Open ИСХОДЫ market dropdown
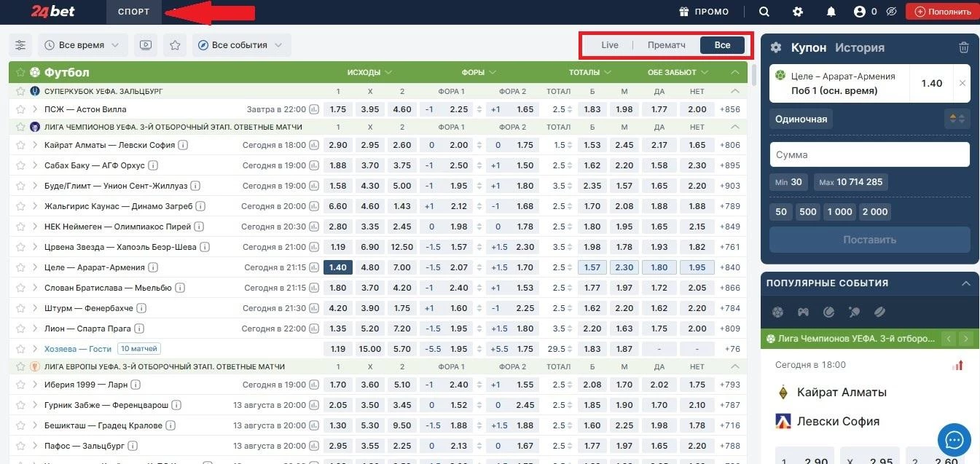The height and width of the screenshot is (464, 980). pos(370,72)
